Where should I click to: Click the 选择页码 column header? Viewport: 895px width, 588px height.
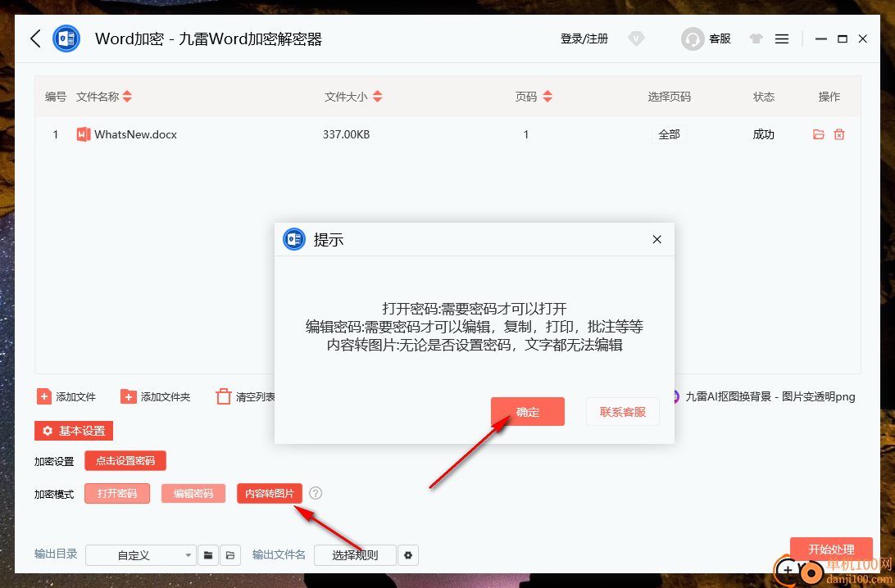669,97
